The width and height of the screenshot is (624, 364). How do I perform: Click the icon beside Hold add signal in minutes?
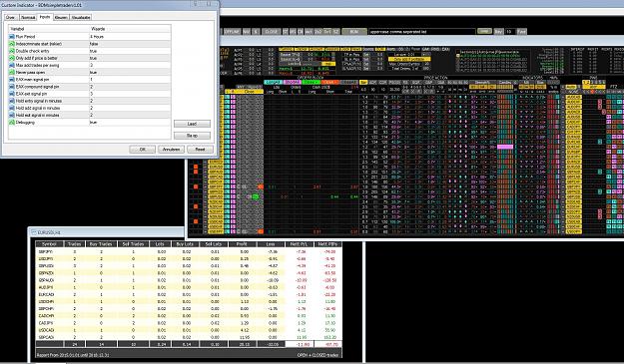(x=12, y=108)
